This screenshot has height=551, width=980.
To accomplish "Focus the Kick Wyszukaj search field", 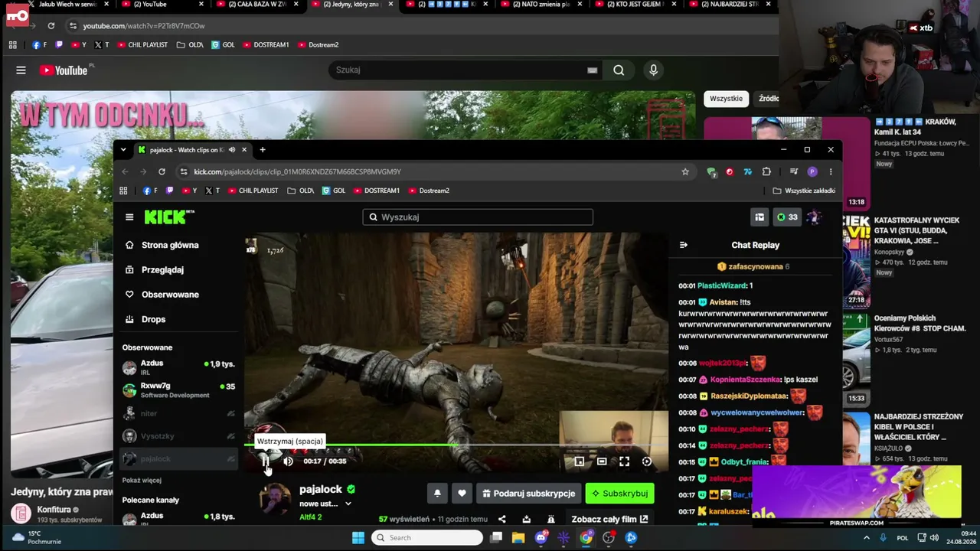I will (478, 217).
